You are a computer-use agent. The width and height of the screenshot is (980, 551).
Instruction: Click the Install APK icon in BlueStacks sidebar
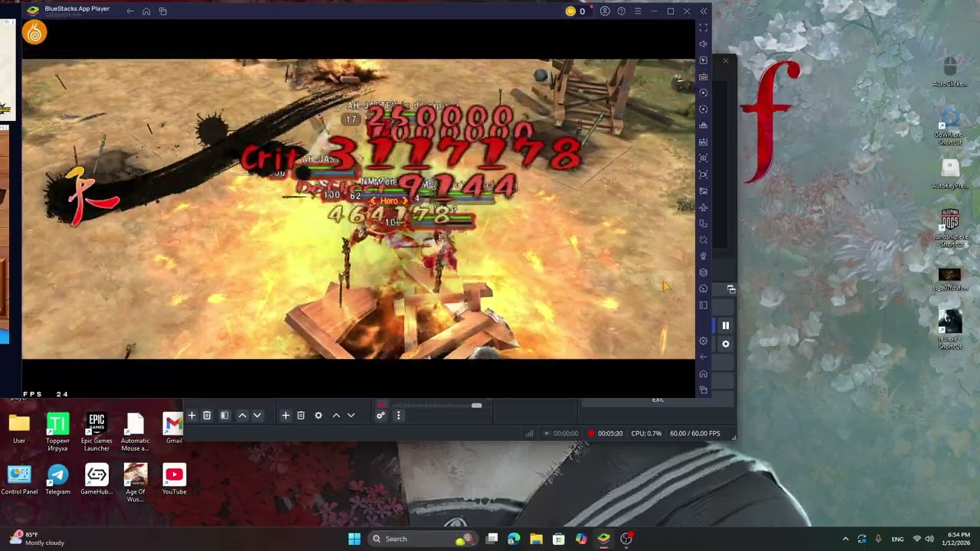704,142
